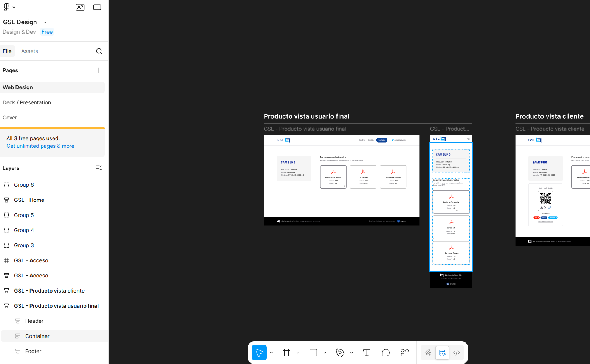Select the Text tool

click(x=367, y=353)
